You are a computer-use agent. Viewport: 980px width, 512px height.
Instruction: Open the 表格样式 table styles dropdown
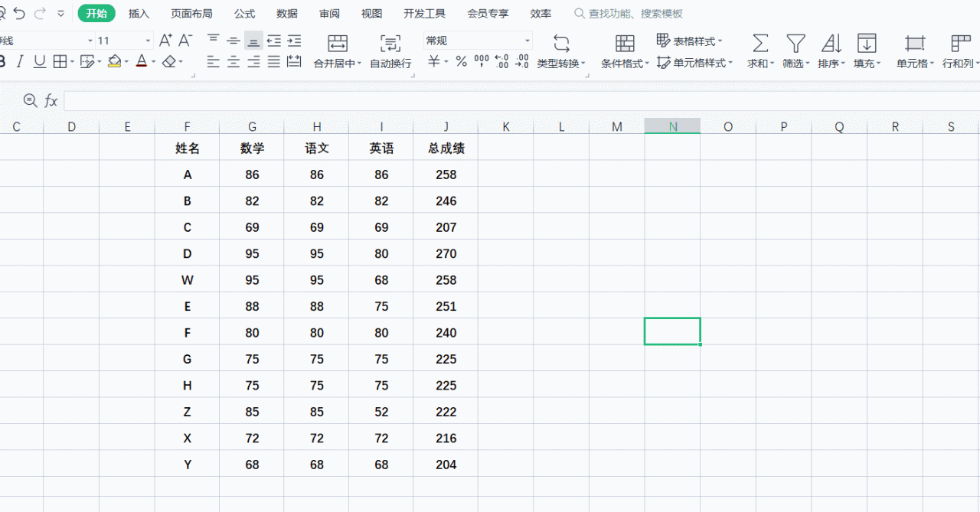coord(689,41)
